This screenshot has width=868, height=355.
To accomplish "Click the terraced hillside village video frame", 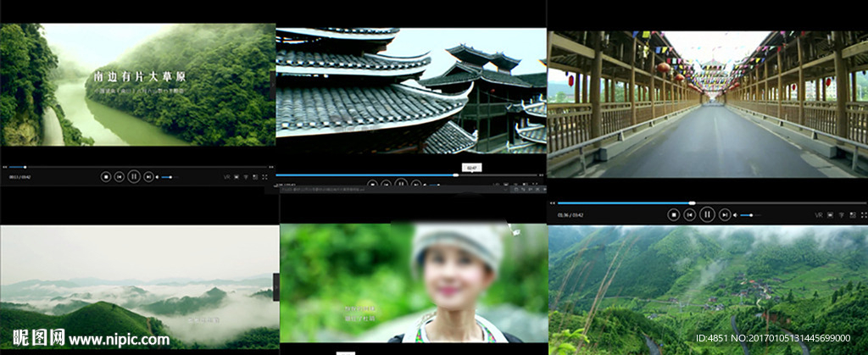I will coord(708,290).
